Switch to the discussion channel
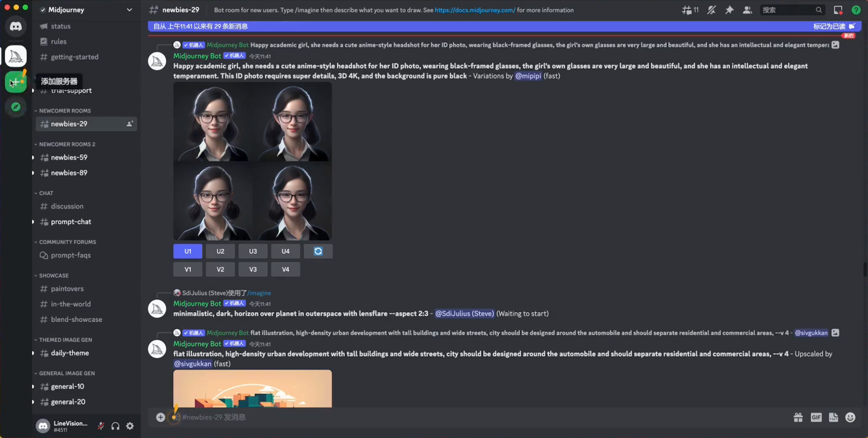The width and height of the screenshot is (868, 438). 67,206
